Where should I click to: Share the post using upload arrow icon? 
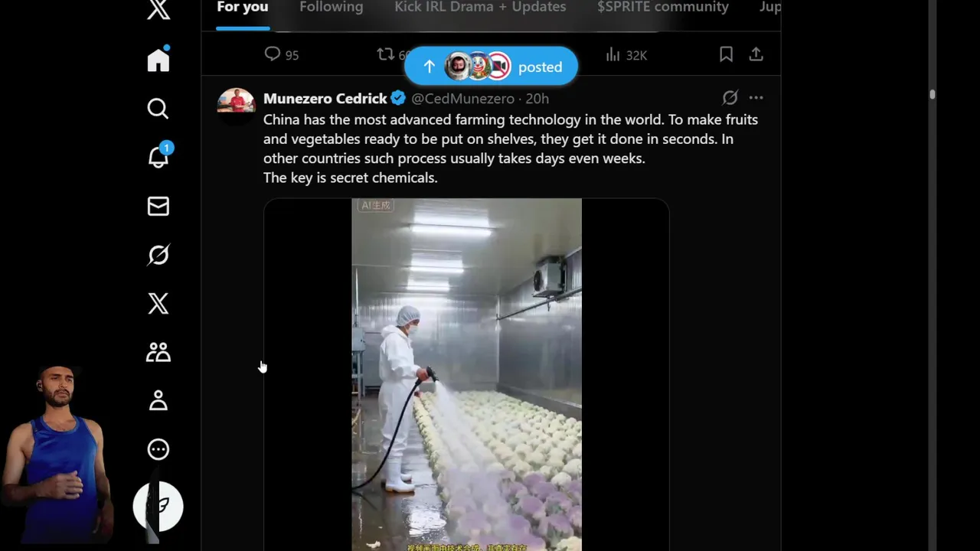[756, 54]
